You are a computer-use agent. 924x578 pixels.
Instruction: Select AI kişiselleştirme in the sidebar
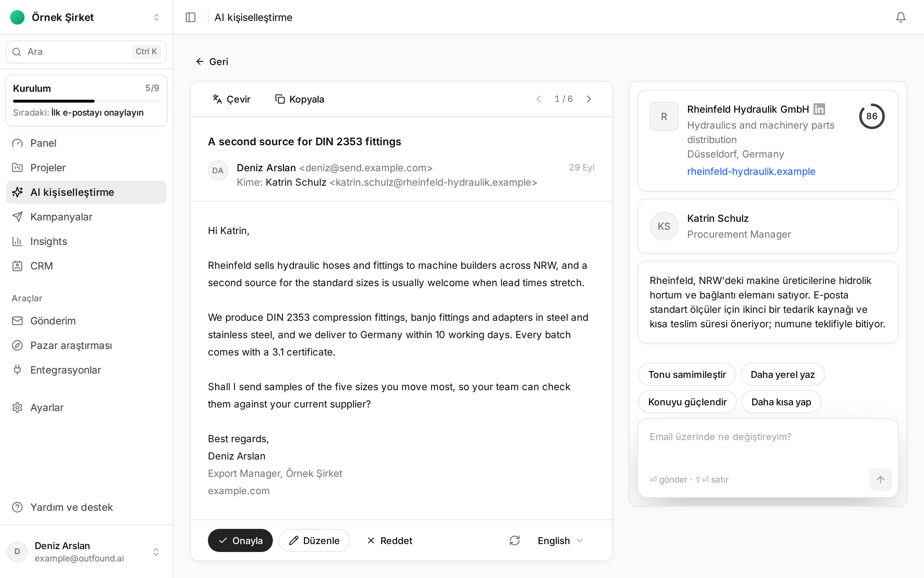(x=86, y=192)
